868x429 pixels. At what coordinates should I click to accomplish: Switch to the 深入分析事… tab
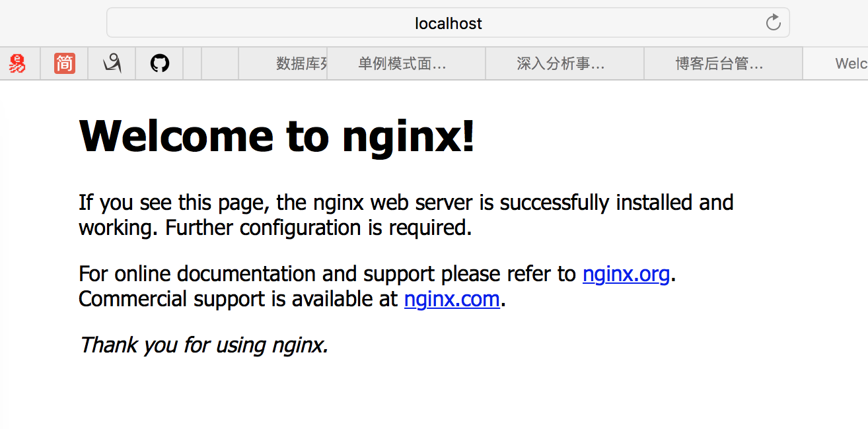[x=565, y=64]
